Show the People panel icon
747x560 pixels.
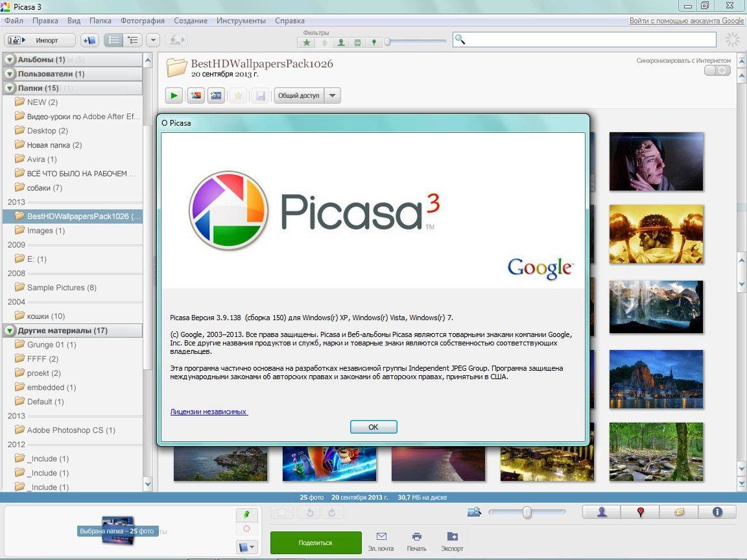[602, 512]
